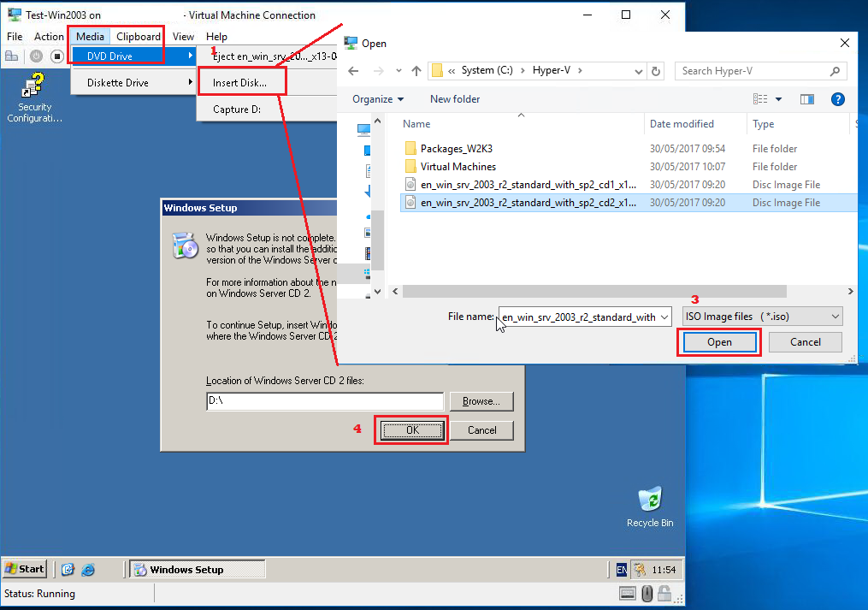Open the change view options dropdown arrow
The width and height of the screenshot is (868, 610).
(779, 99)
